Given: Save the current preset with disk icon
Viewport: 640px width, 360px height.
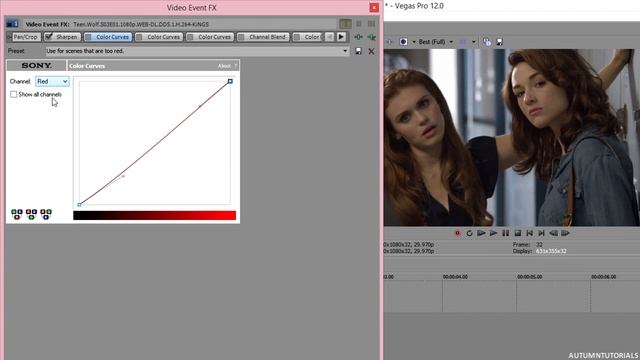Looking at the screenshot, I should pos(358,51).
